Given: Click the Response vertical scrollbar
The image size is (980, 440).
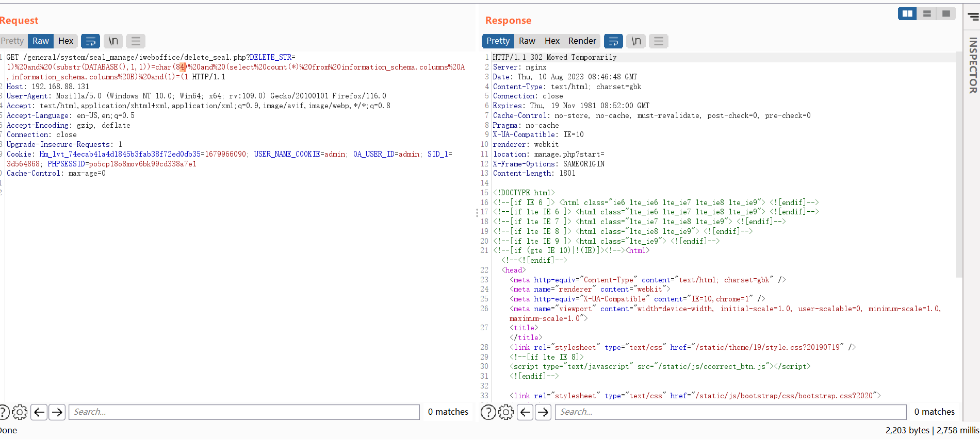Looking at the screenshot, I should click(x=959, y=165).
